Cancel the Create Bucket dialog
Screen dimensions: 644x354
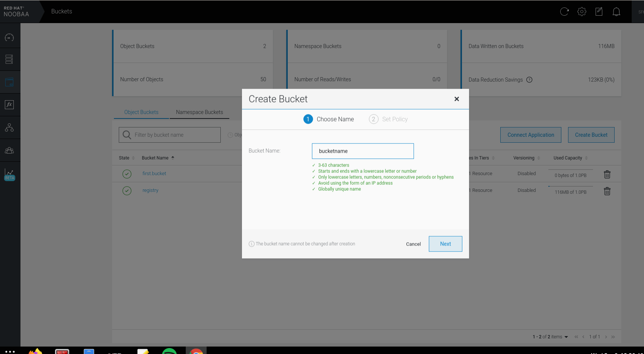[x=413, y=244]
